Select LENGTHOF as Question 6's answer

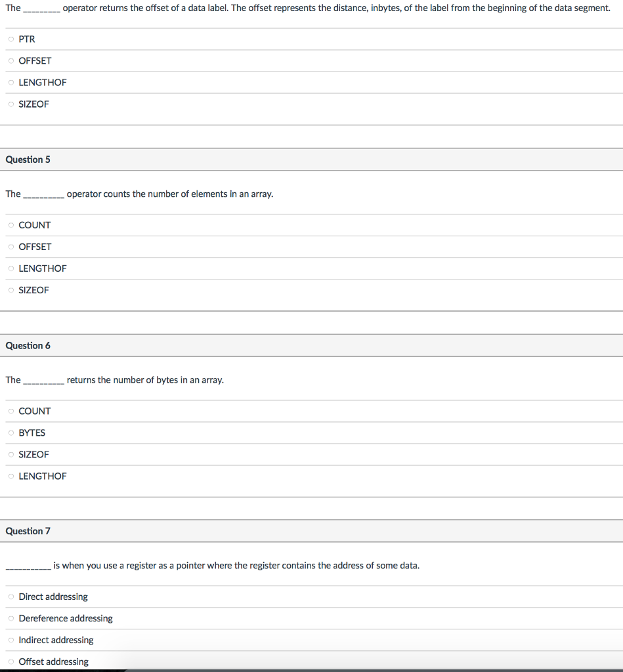(x=11, y=476)
